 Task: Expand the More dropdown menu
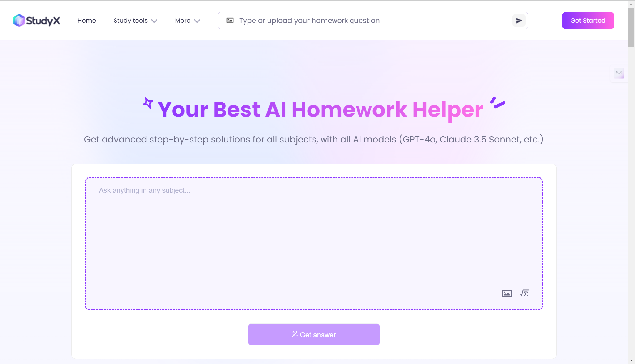click(x=188, y=21)
